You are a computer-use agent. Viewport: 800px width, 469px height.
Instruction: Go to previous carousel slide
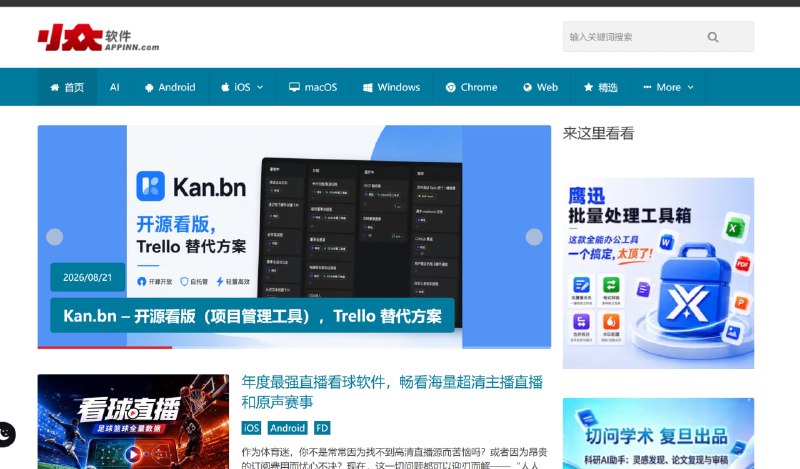[x=55, y=237]
